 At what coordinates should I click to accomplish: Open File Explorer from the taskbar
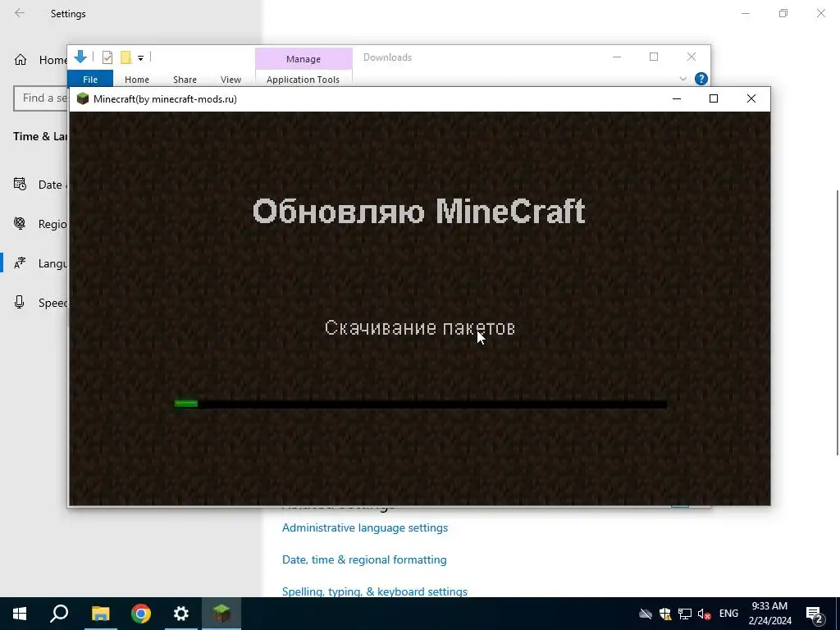pyautogui.click(x=100, y=614)
